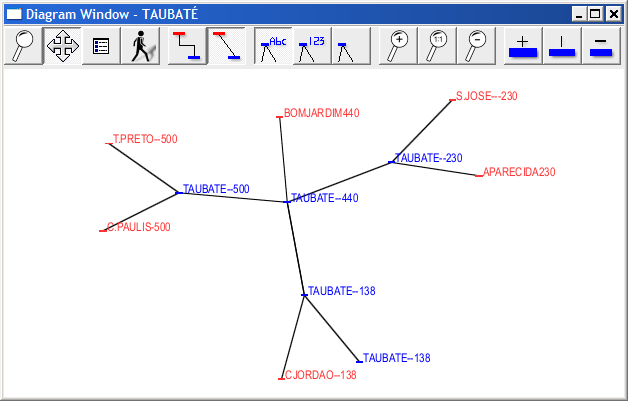Show bus numbers with 123 labels
The image size is (628, 401).
[x=312, y=46]
